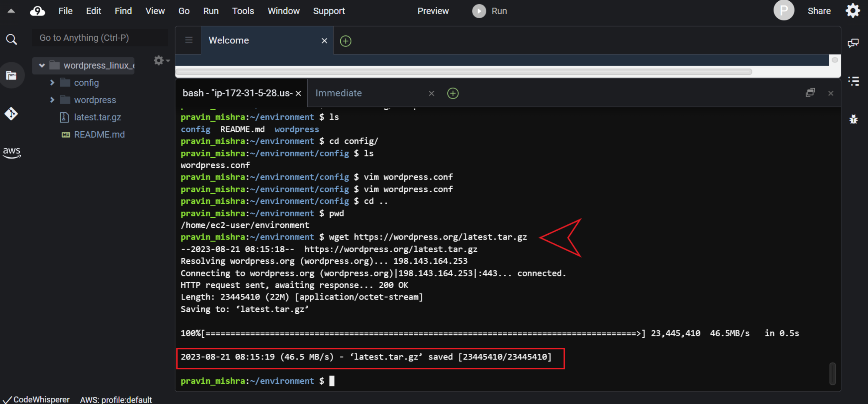Viewport: 868px width, 404px height.
Task: Click Go to Anything search field
Action: (100, 38)
